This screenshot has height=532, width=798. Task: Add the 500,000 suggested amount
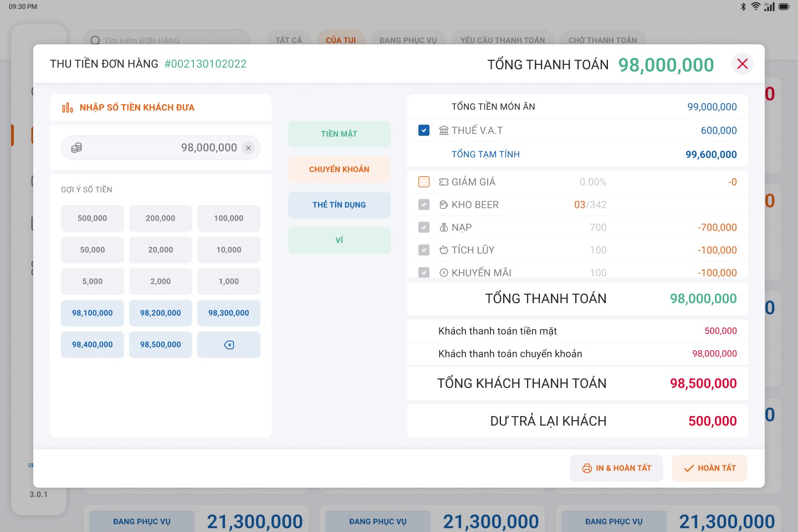[x=93, y=218]
